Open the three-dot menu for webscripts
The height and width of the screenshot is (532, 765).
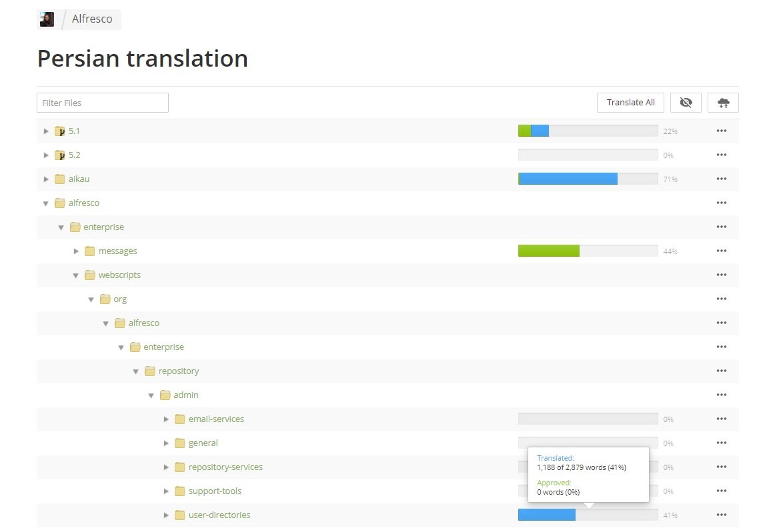[x=722, y=275]
